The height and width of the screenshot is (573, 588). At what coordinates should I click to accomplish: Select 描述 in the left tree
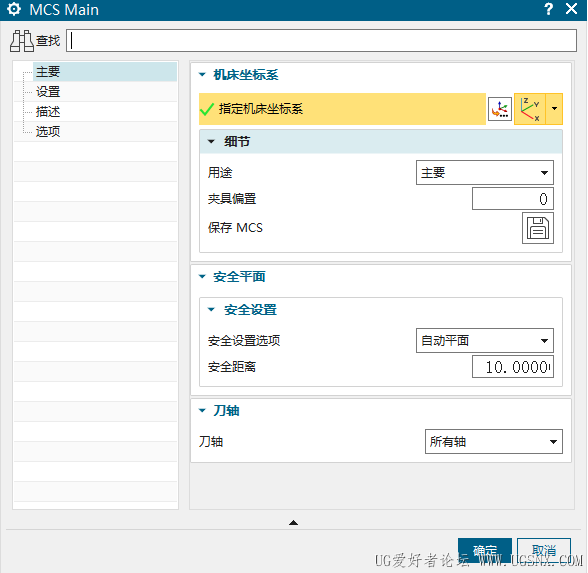[48, 112]
